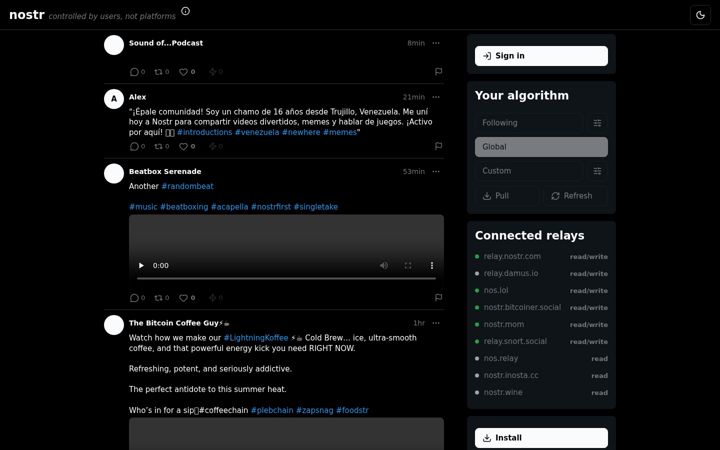Open the #plebchain hashtag
This screenshot has width=720, height=450.
tap(272, 411)
